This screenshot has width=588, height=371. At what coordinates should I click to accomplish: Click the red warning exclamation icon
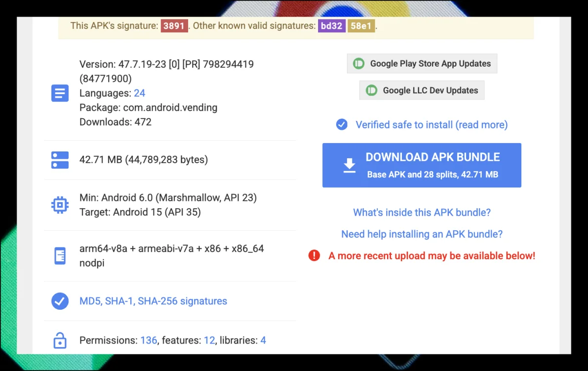point(314,256)
